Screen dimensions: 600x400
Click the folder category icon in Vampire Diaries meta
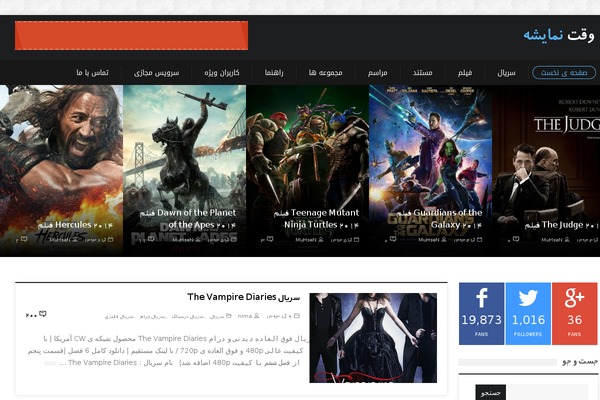coord(229,316)
